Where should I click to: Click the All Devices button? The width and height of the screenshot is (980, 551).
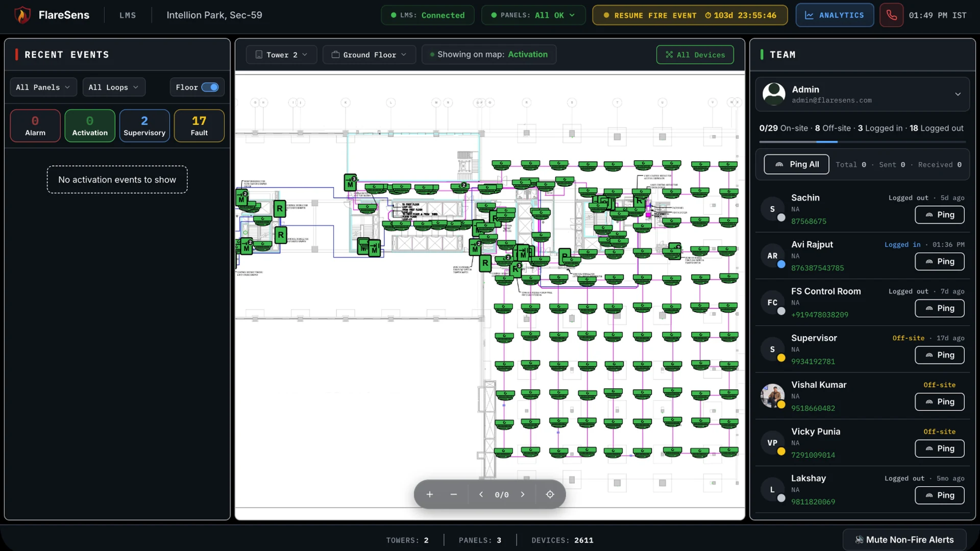coord(695,55)
